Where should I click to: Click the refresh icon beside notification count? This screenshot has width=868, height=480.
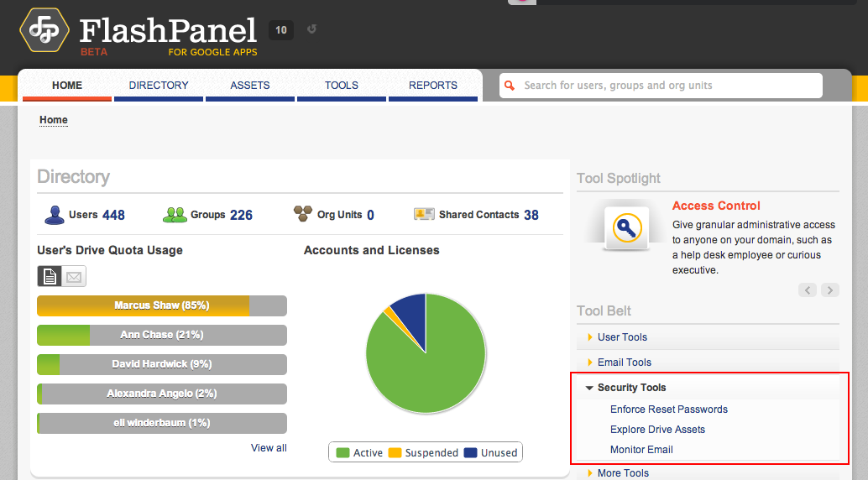click(x=311, y=30)
